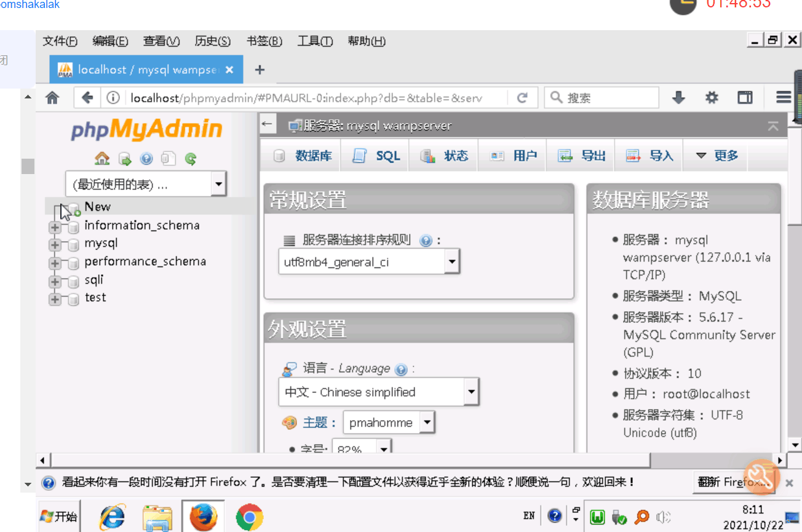Viewport: 802px width, 532px height.
Task: Open the 工具(T) menu
Action: pos(315,41)
